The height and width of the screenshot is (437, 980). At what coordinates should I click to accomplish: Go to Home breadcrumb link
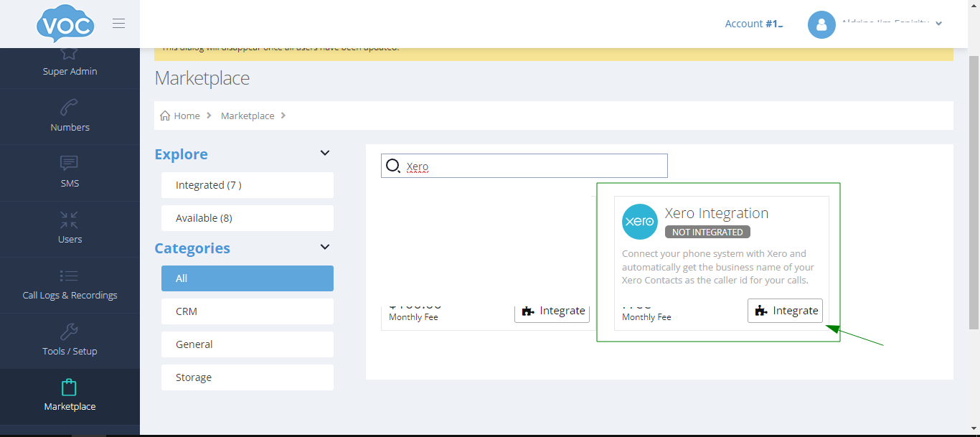pyautogui.click(x=187, y=116)
